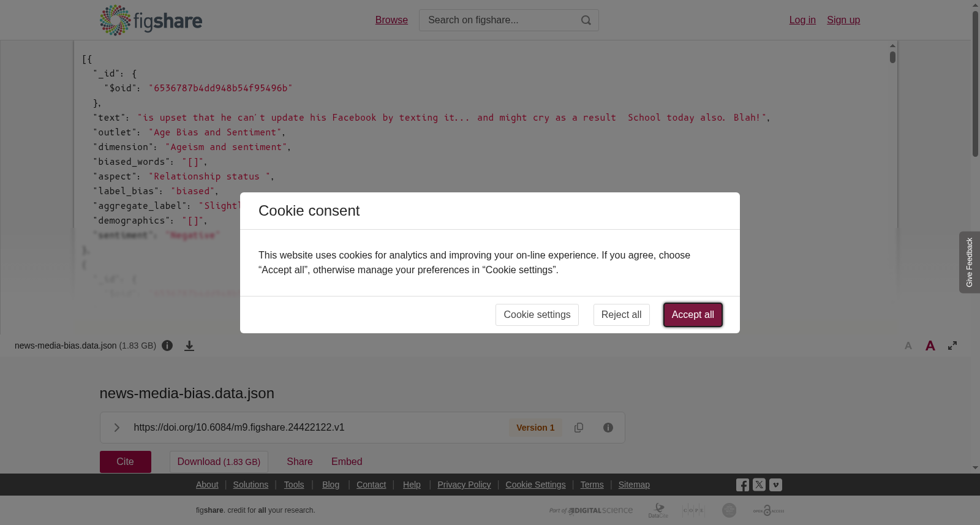The image size is (980, 525).
Task: Open the Solutions footer link
Action: (251, 485)
